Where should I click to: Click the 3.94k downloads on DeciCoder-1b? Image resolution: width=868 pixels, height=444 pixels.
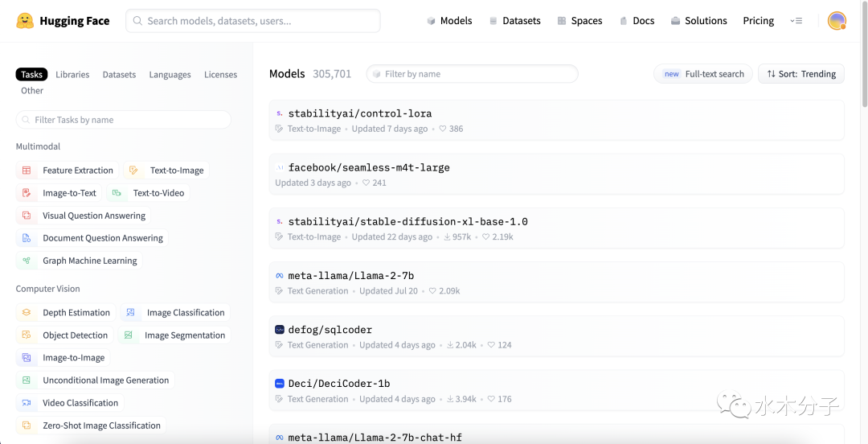(461, 398)
